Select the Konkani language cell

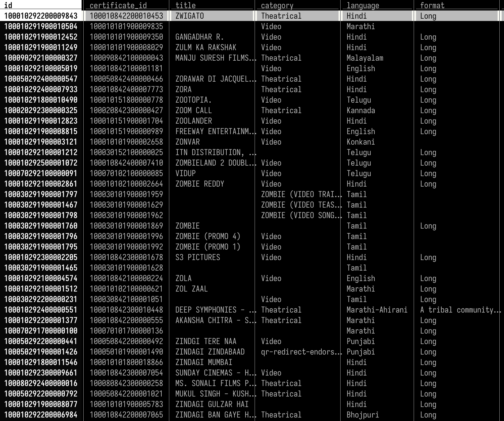[361, 142]
